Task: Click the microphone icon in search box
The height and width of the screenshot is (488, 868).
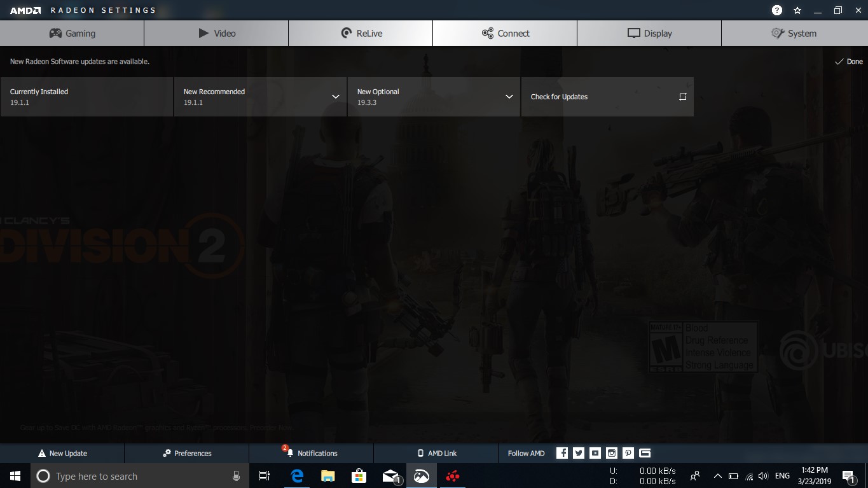Action: click(x=236, y=476)
